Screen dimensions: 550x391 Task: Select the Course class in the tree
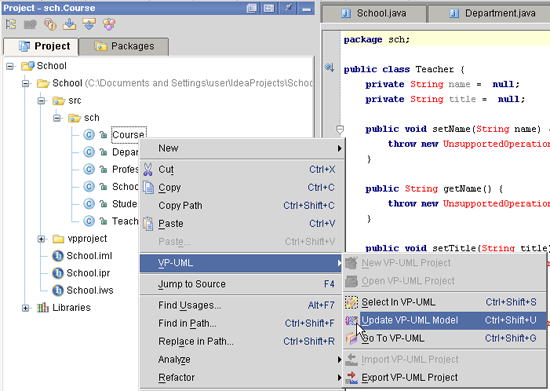(x=128, y=135)
